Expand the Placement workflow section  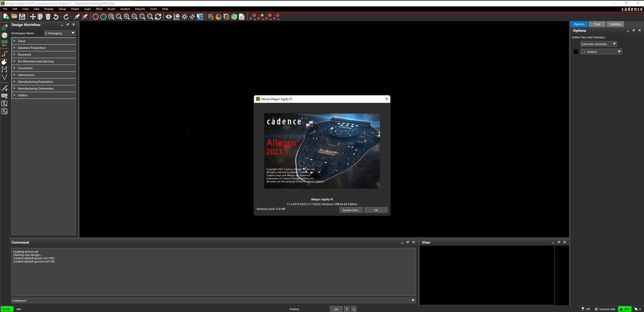43,54
